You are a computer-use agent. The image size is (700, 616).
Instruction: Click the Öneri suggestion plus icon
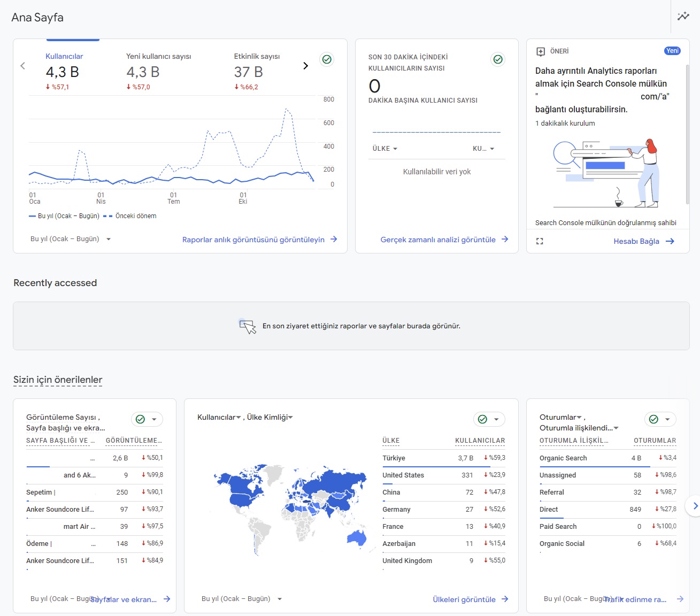pyautogui.click(x=541, y=51)
